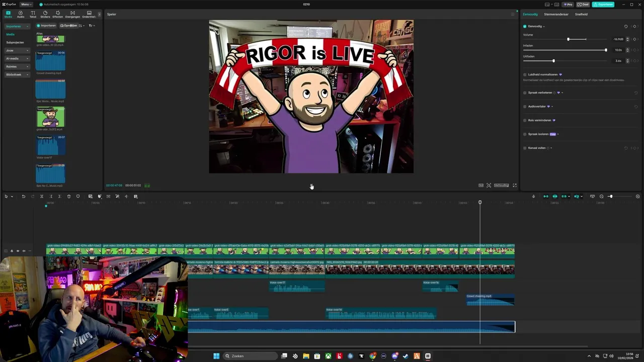Image resolution: width=644 pixels, height=362 pixels.
Task: Switch to the Snelheid tab
Action: coord(581,14)
